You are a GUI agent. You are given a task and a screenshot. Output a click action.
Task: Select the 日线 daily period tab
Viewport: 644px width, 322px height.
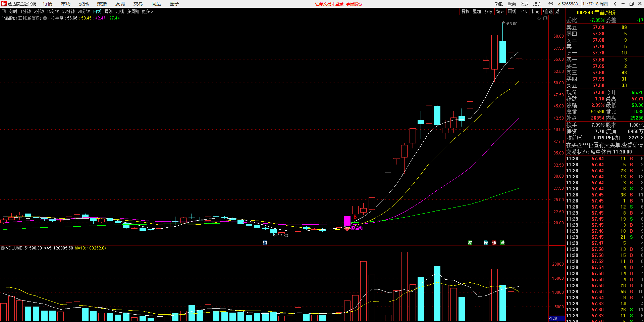pyautogui.click(x=97, y=11)
